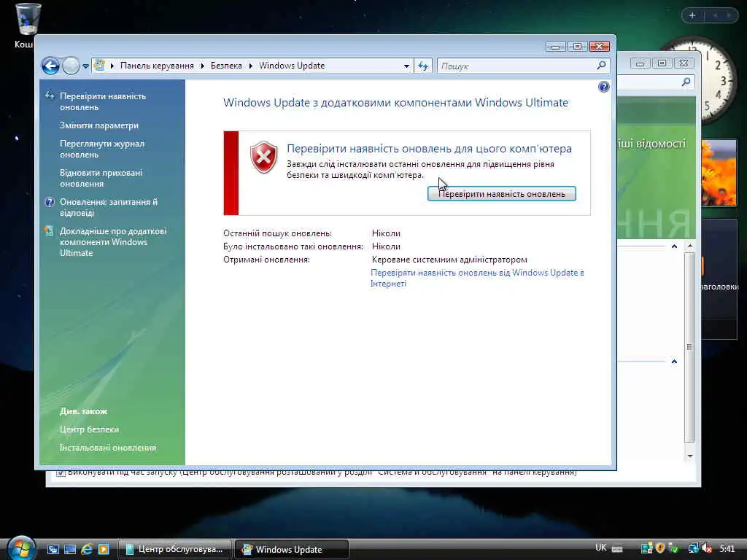The image size is (747, 560).
Task: Click the muted volume tray icon
Action: 707,548
